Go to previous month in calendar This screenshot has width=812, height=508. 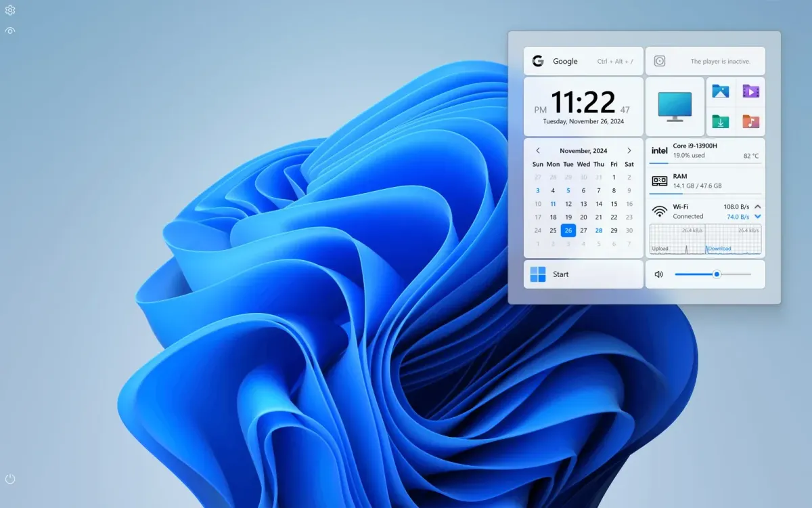click(538, 151)
